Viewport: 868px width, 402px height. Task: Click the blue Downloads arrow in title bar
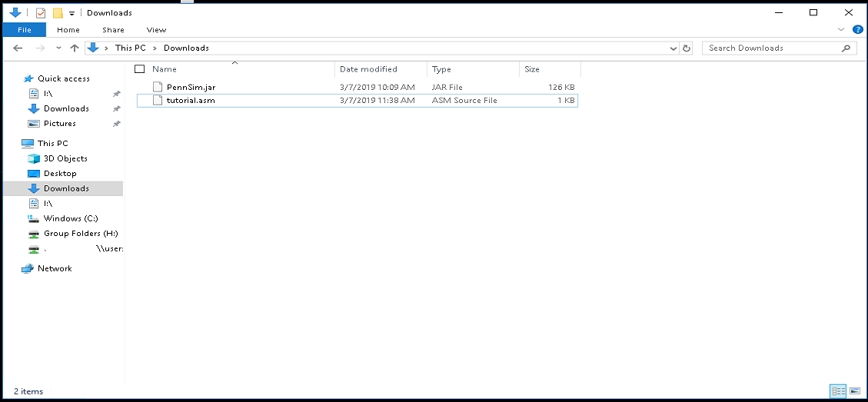tap(15, 12)
